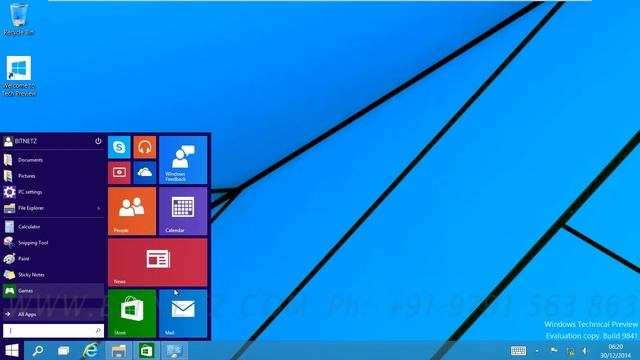Screen dimensions: 640x360
Task: Launch Calculator from Start menu
Action: tap(53, 227)
